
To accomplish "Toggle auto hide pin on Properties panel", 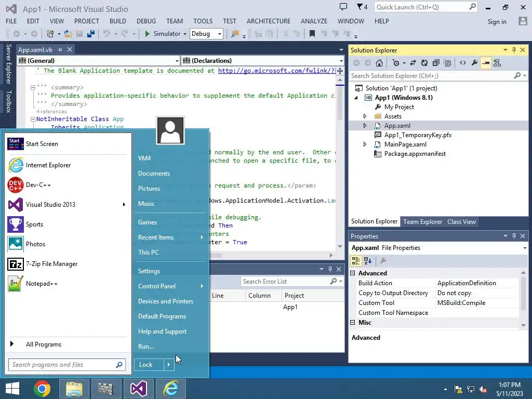I will pos(514,236).
